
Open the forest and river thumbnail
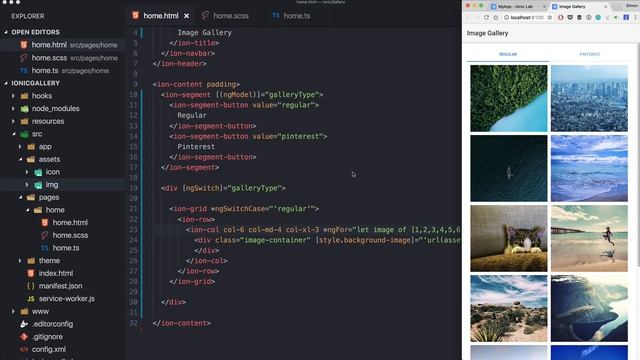click(509, 98)
